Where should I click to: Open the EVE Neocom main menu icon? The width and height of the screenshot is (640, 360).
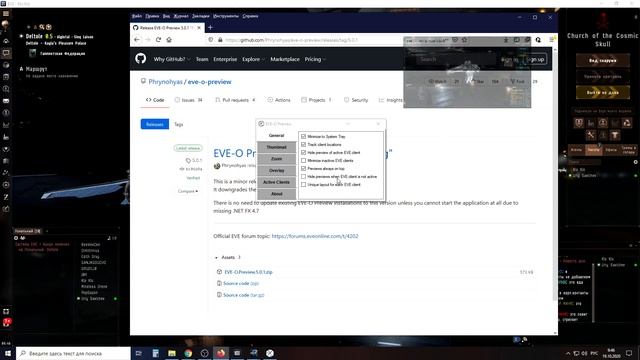click(x=6, y=13)
